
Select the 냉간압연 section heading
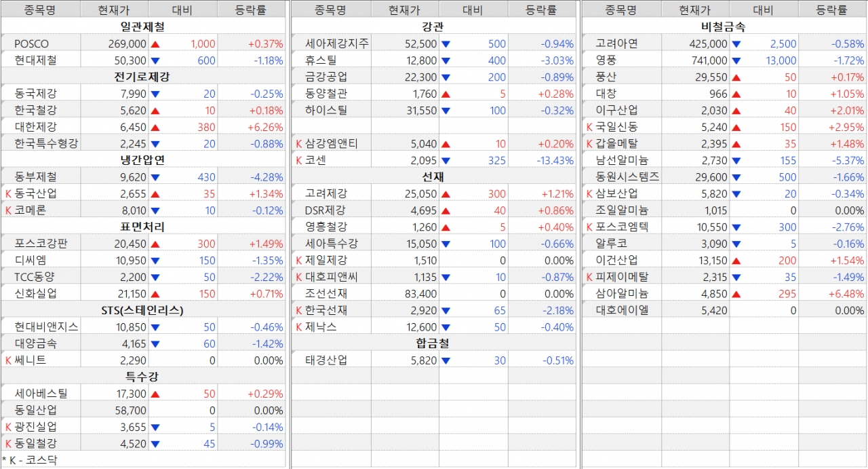(x=142, y=160)
